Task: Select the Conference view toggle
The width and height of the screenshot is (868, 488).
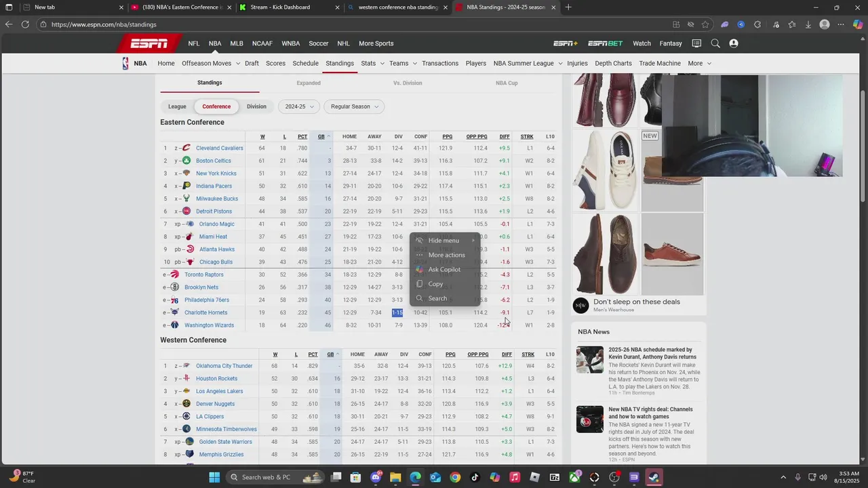Action: coord(216,106)
